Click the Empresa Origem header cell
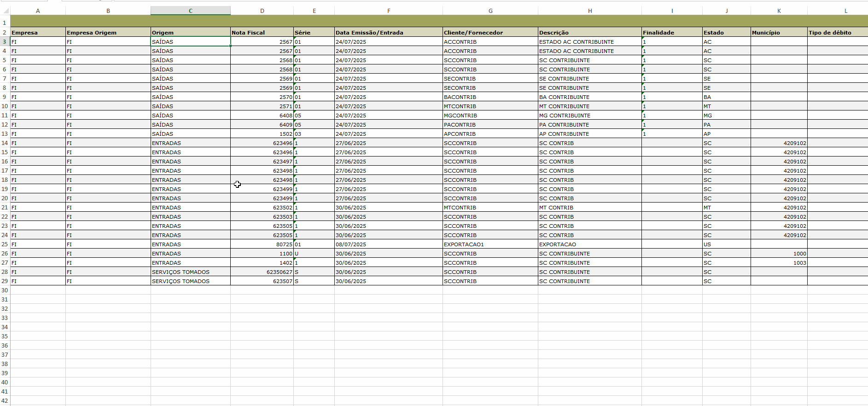This screenshot has width=868, height=406. click(108, 33)
